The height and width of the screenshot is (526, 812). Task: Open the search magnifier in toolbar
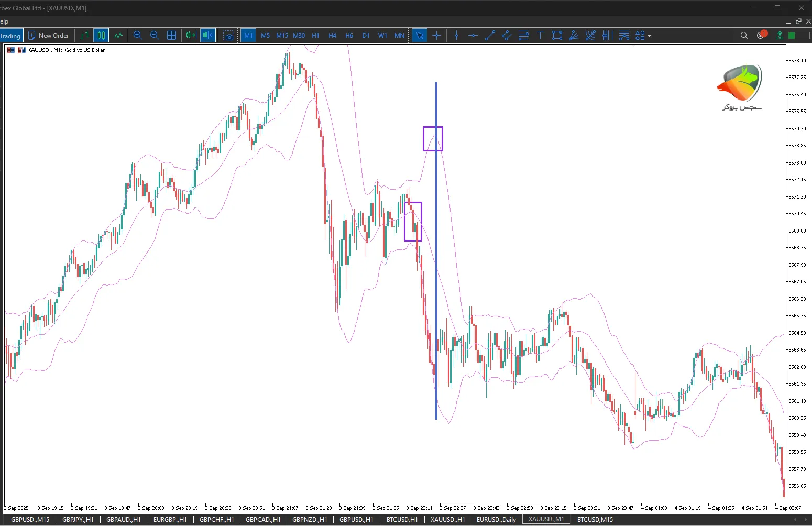click(744, 36)
